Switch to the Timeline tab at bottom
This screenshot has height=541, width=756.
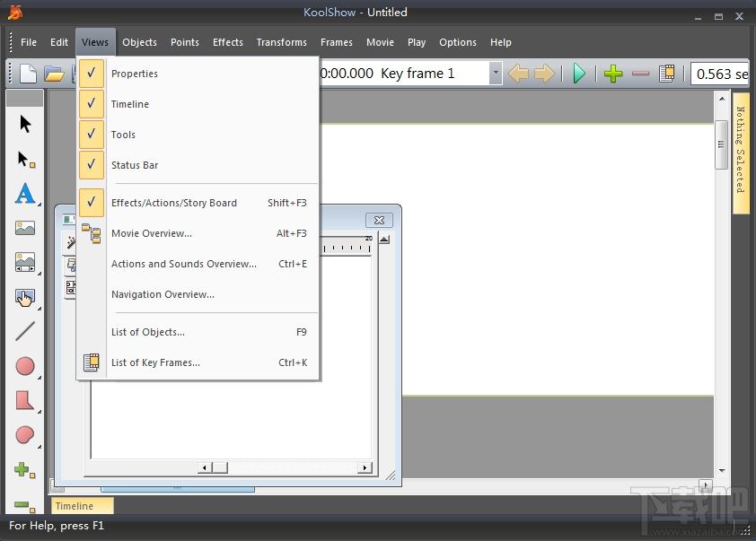[83, 506]
